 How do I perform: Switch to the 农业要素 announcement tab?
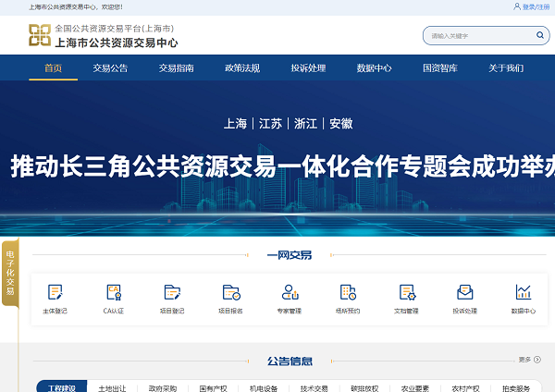click(x=415, y=388)
